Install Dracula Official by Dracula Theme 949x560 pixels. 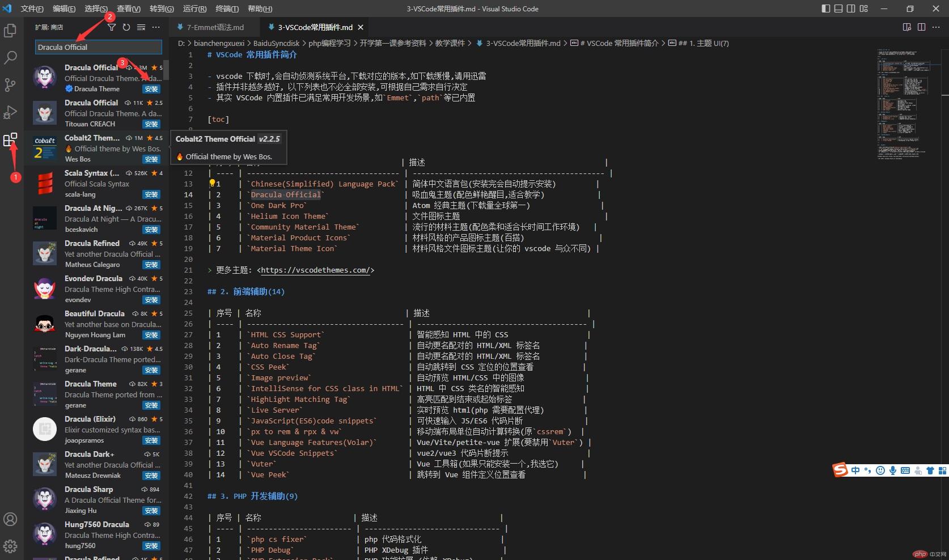(151, 89)
